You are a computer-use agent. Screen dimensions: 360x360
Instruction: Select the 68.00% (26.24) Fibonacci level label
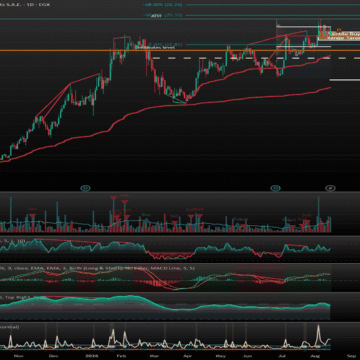coord(164,5)
